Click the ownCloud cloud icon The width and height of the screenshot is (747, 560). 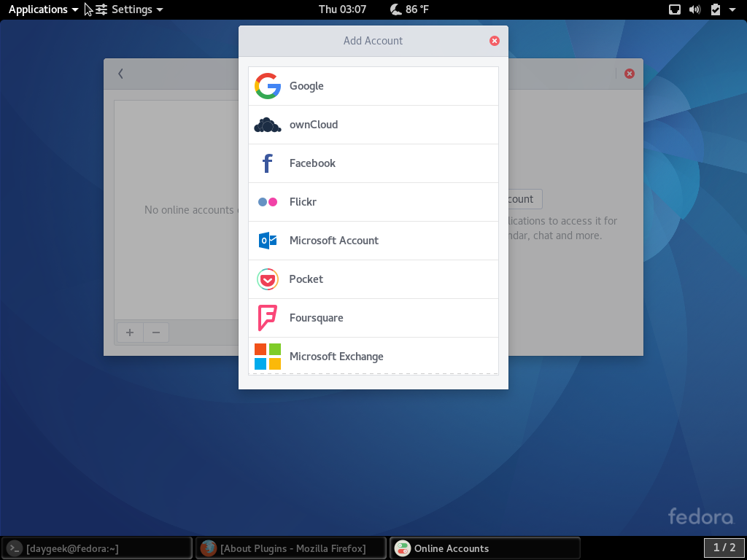point(267,125)
